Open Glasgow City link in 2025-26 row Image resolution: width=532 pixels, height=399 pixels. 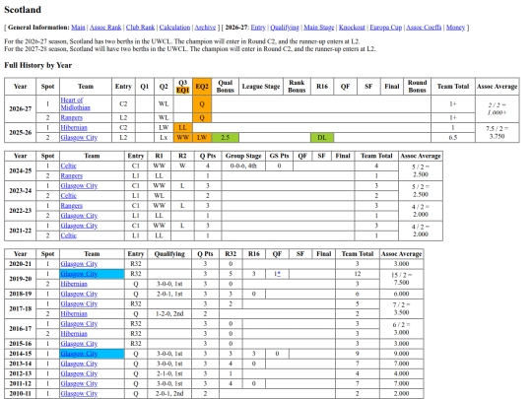pos(79,137)
